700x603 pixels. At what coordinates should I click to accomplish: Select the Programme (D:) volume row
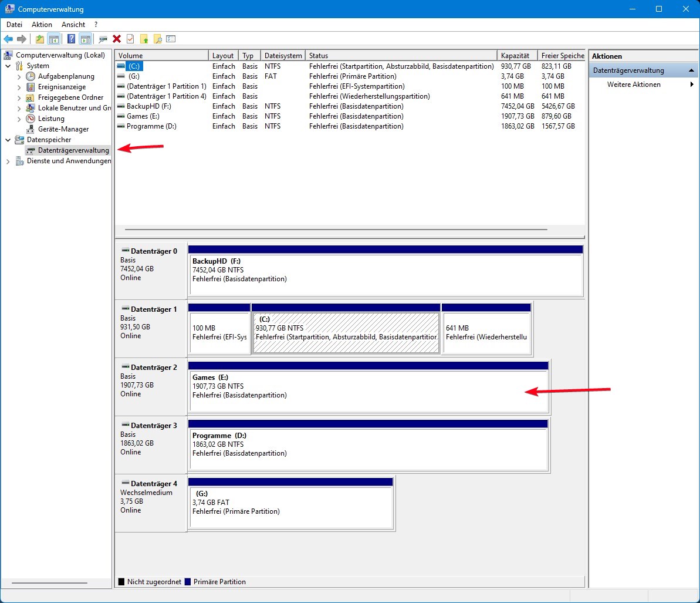350,126
